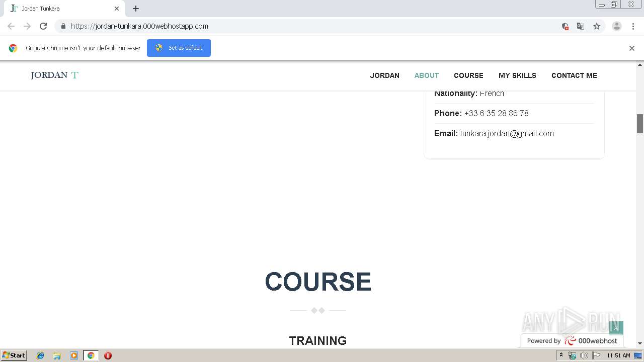The height and width of the screenshot is (362, 644).
Task: Launch Internet Explorer from the taskbar
Action: click(x=40, y=355)
